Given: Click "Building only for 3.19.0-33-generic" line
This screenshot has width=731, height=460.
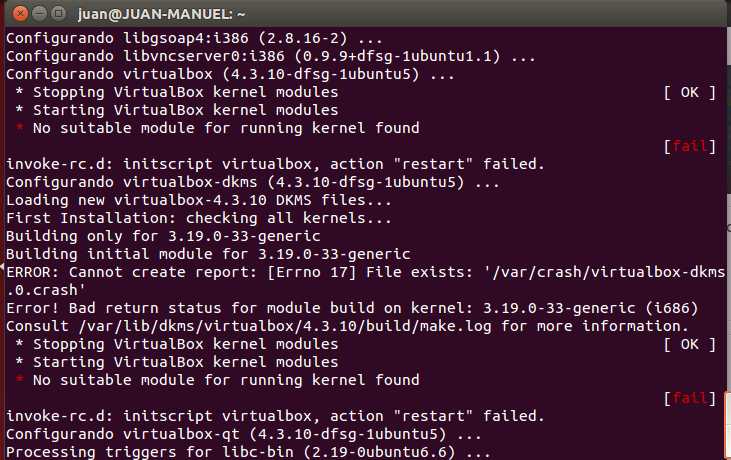Looking at the screenshot, I should pyautogui.click(x=164, y=237).
